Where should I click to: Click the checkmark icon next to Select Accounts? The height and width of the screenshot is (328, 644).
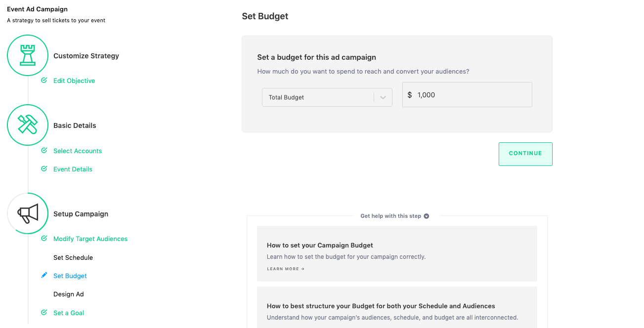(x=44, y=151)
